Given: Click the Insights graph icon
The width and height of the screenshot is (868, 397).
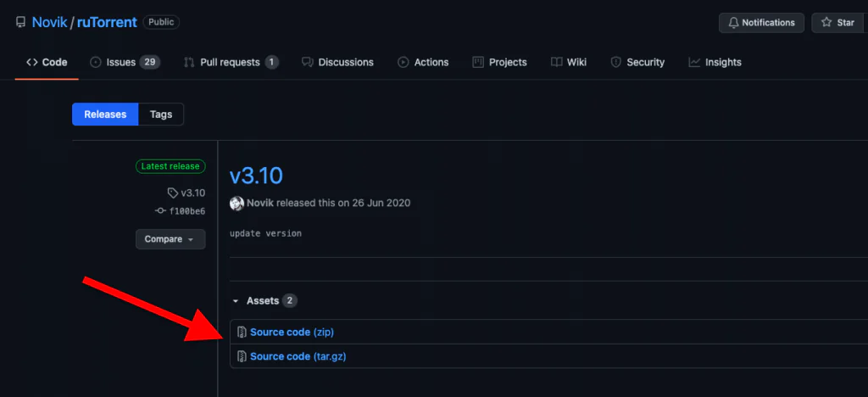Looking at the screenshot, I should click(x=694, y=62).
